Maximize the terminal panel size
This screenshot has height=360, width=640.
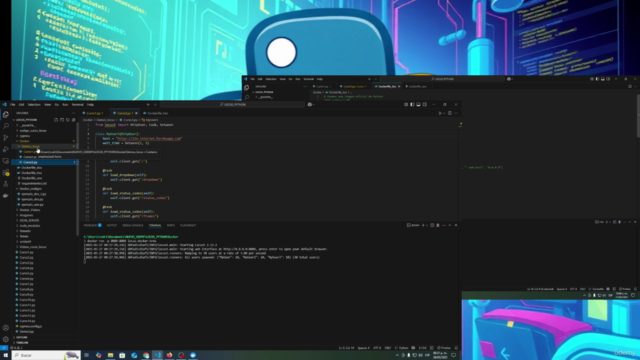[450, 225]
